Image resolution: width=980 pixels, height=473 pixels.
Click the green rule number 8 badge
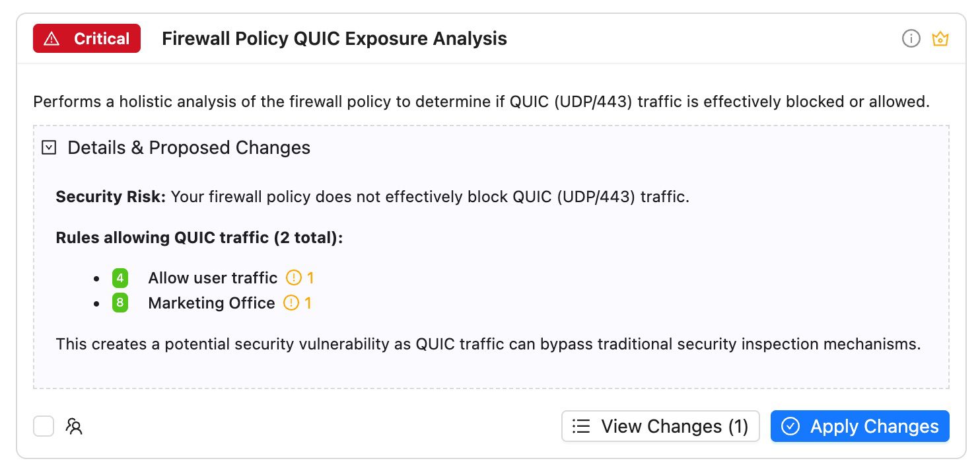tap(120, 303)
